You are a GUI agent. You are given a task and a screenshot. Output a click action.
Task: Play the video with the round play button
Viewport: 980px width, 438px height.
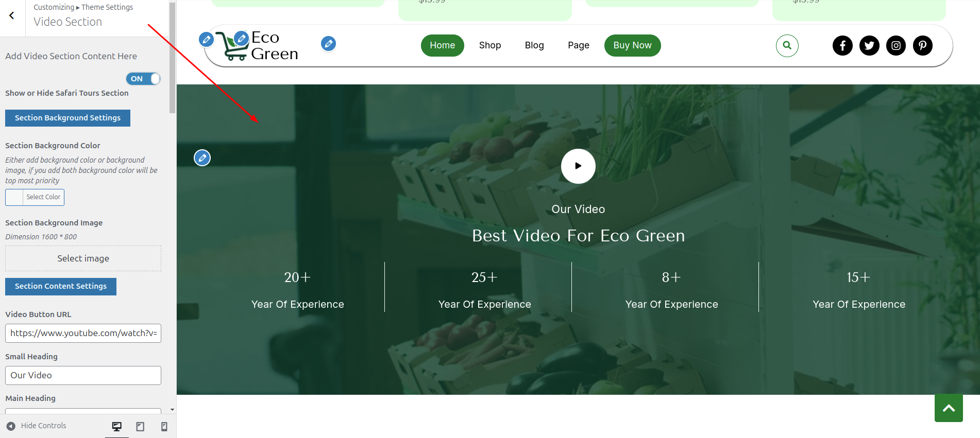click(x=578, y=166)
